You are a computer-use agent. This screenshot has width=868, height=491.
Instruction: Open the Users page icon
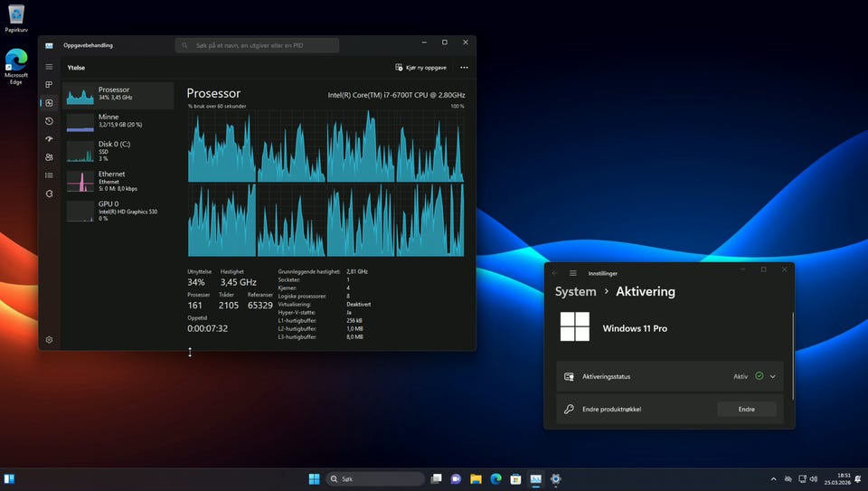tap(49, 157)
